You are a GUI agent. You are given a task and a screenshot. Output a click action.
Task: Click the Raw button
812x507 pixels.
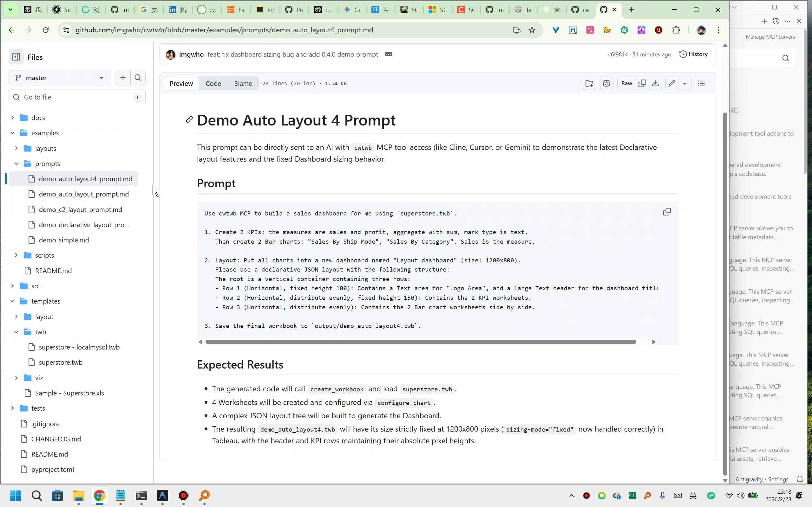(626, 83)
